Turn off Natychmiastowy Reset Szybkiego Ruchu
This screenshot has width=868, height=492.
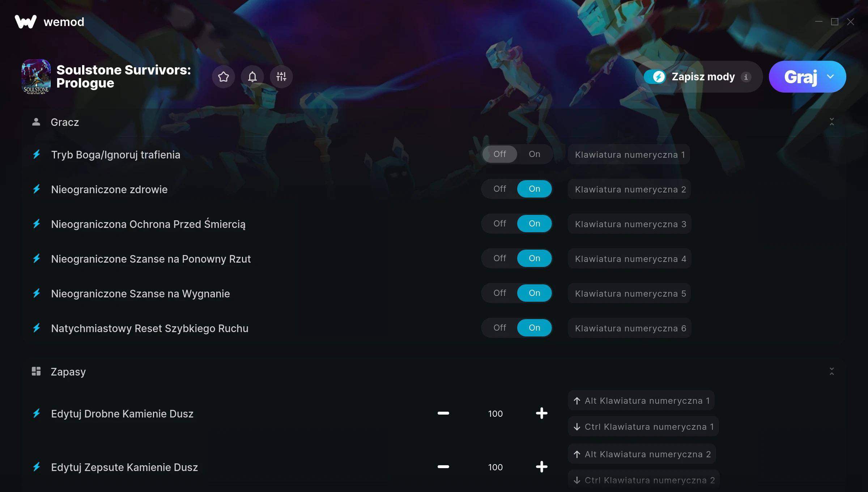click(500, 328)
